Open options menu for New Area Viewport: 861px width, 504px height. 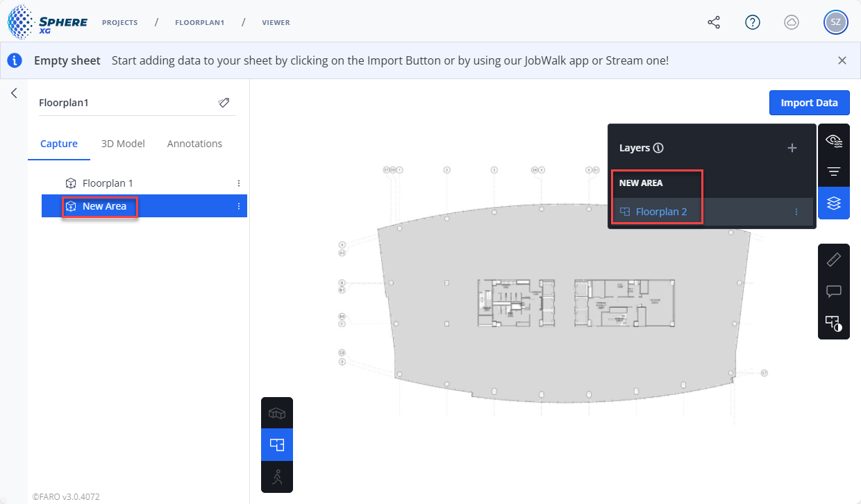(x=239, y=206)
